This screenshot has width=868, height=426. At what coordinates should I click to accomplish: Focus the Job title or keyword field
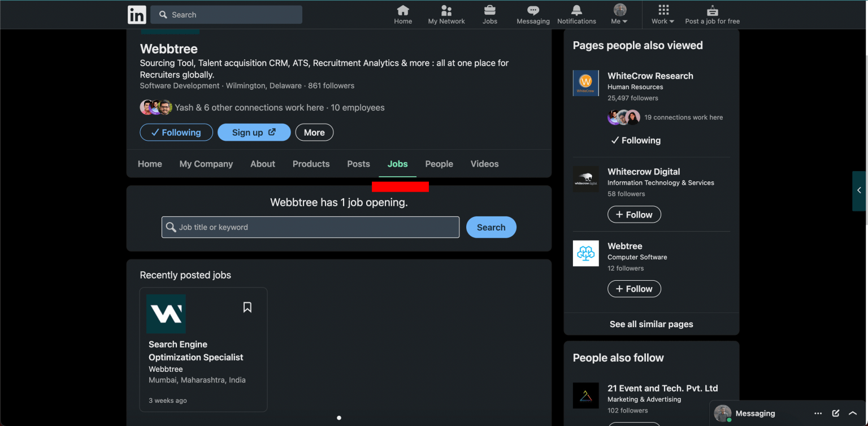[x=310, y=227]
